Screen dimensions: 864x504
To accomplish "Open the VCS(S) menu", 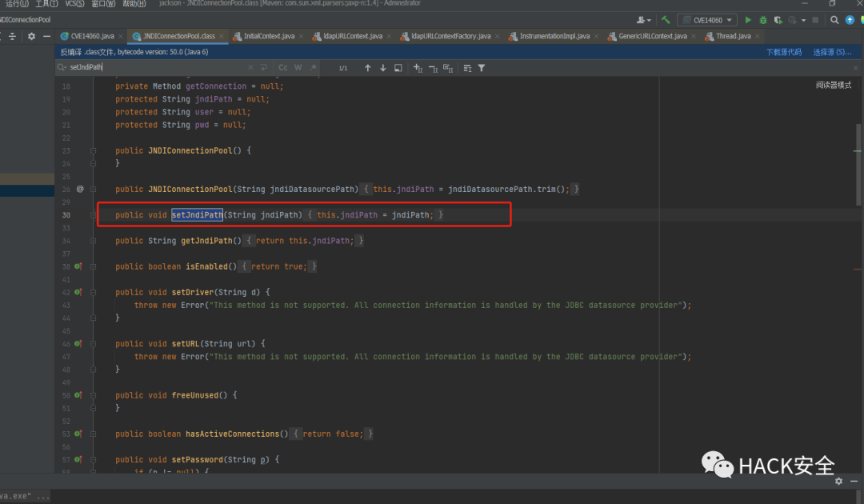I will point(74,3).
